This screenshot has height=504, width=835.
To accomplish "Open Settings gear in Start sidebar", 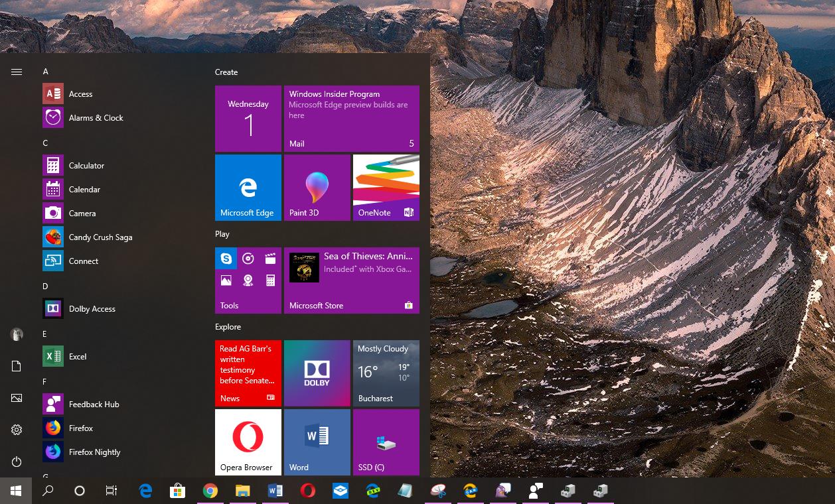I will [17, 430].
